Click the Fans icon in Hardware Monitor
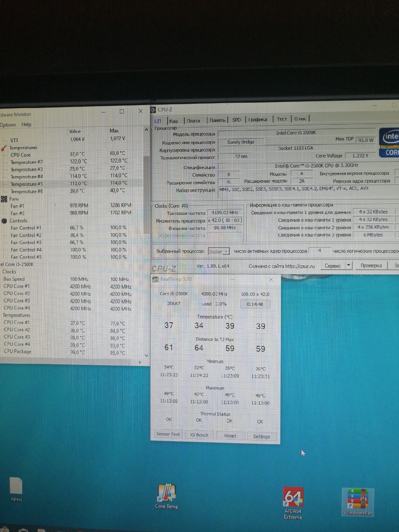The width and height of the screenshot is (399, 532). (x=4, y=199)
